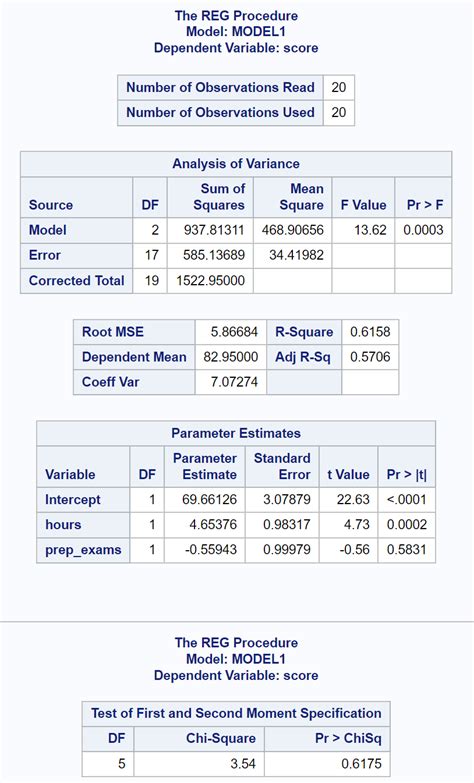
Task: Click the 'Chi-Square' column header
Action: [221, 739]
